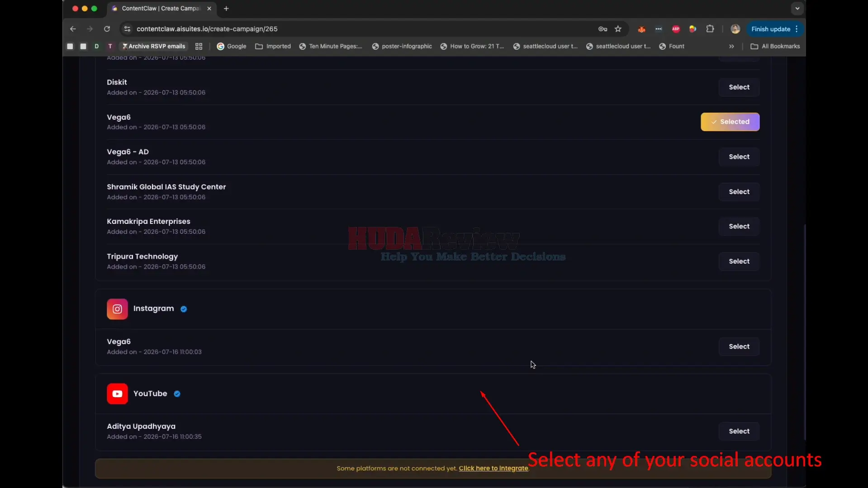Image resolution: width=868 pixels, height=488 pixels.
Task: Go back to the previous page
Action: [x=73, y=29]
